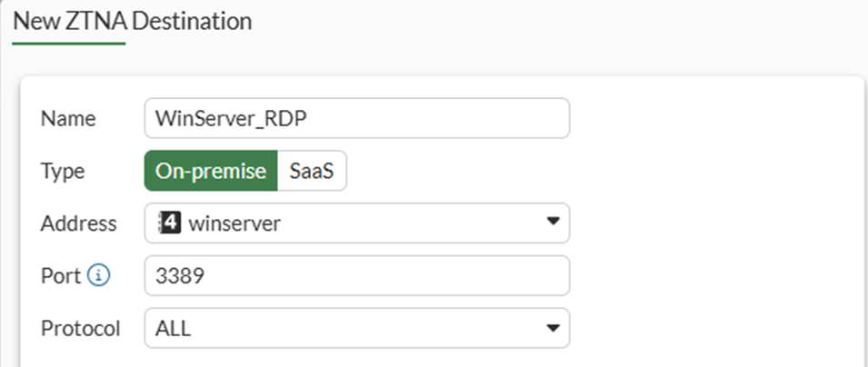Viewport: 868px width, 367px height.
Task: Click the Address field label
Action: click(78, 223)
